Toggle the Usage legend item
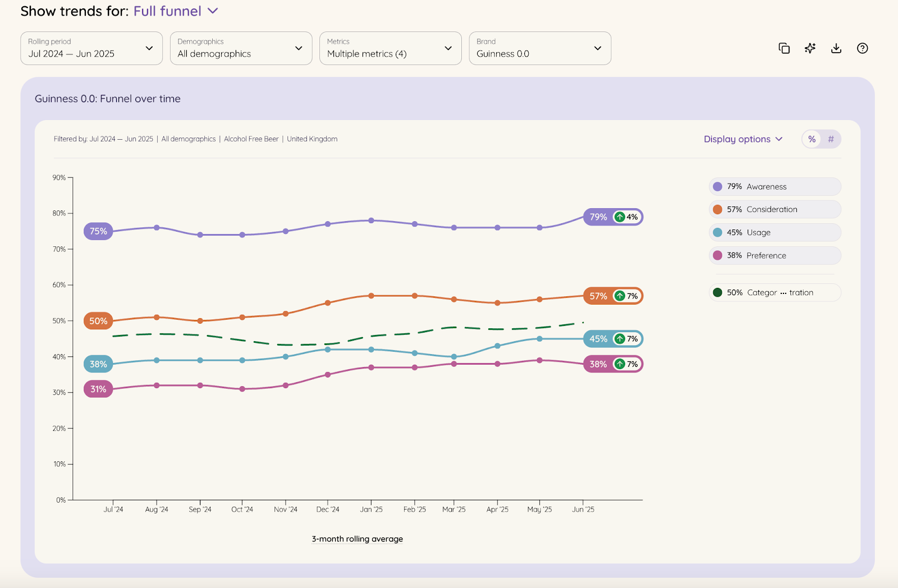The width and height of the screenshot is (898, 588). [x=775, y=232]
